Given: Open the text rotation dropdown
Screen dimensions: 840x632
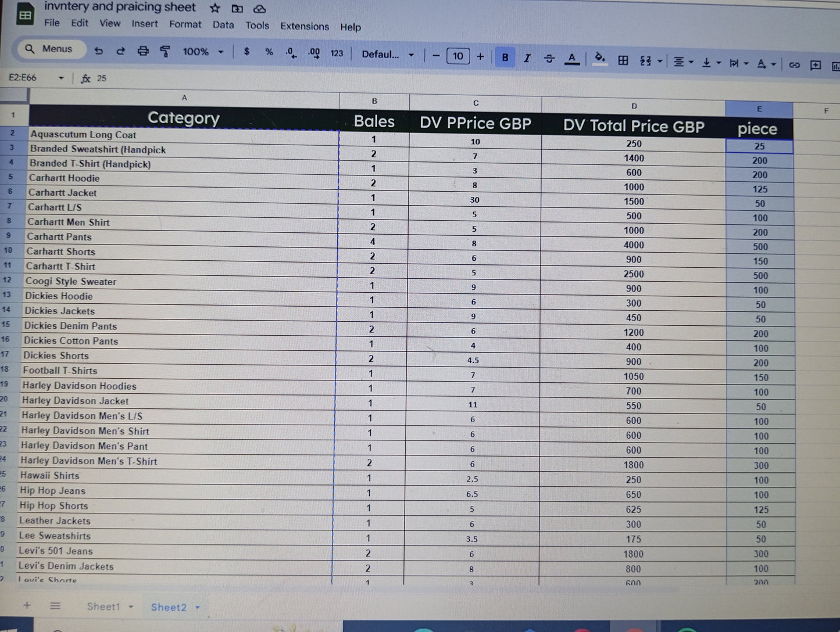Looking at the screenshot, I should pos(766,64).
